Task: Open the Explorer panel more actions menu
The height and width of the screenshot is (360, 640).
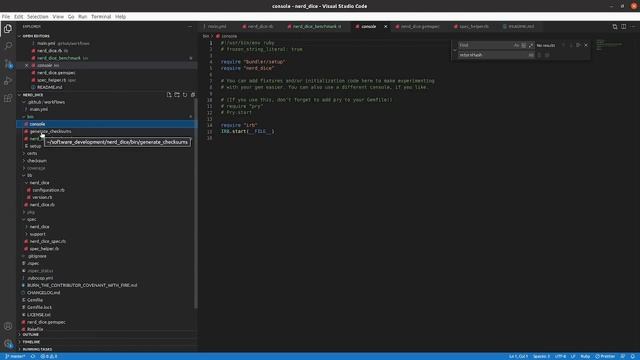Action: click(x=190, y=27)
